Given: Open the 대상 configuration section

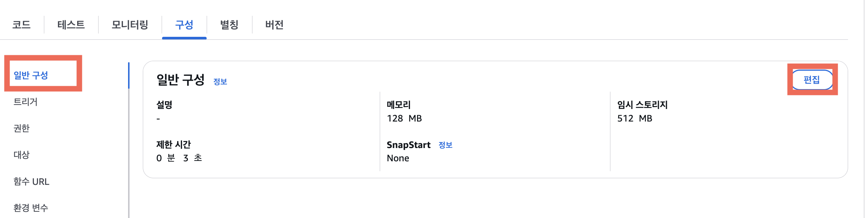Looking at the screenshot, I should coord(21,155).
